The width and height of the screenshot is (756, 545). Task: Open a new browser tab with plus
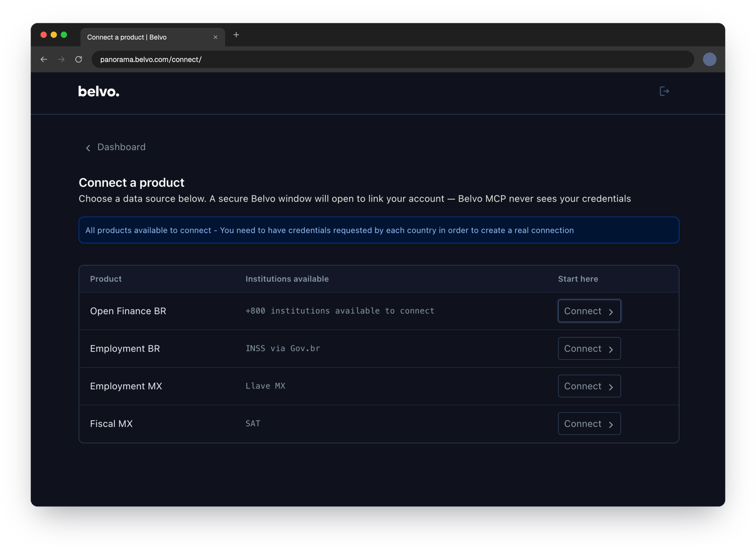(236, 35)
